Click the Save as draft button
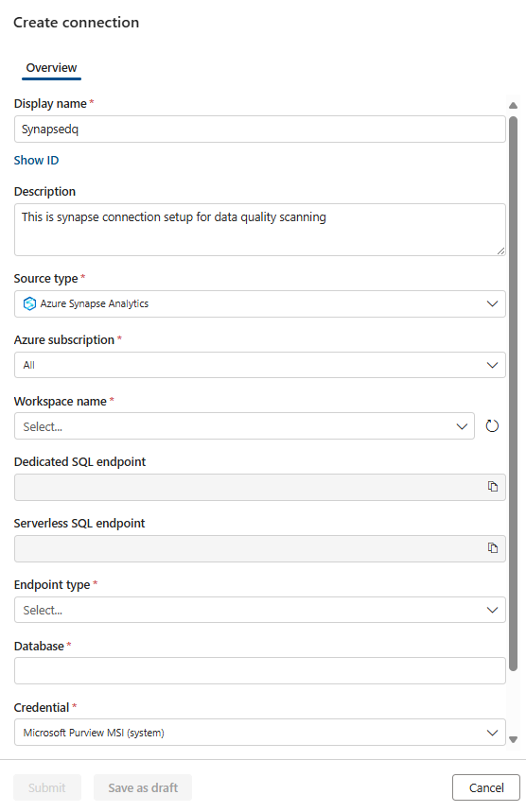Viewport: 526px width, 812px height. point(143,787)
